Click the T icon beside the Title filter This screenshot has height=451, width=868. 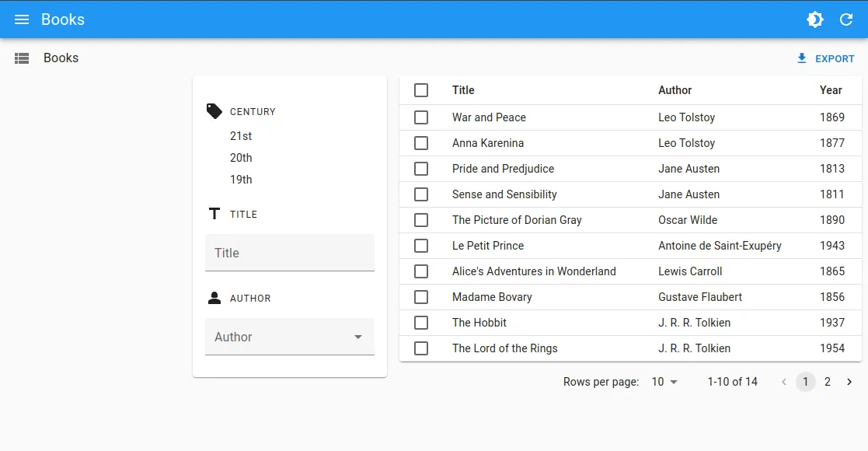pyautogui.click(x=213, y=212)
